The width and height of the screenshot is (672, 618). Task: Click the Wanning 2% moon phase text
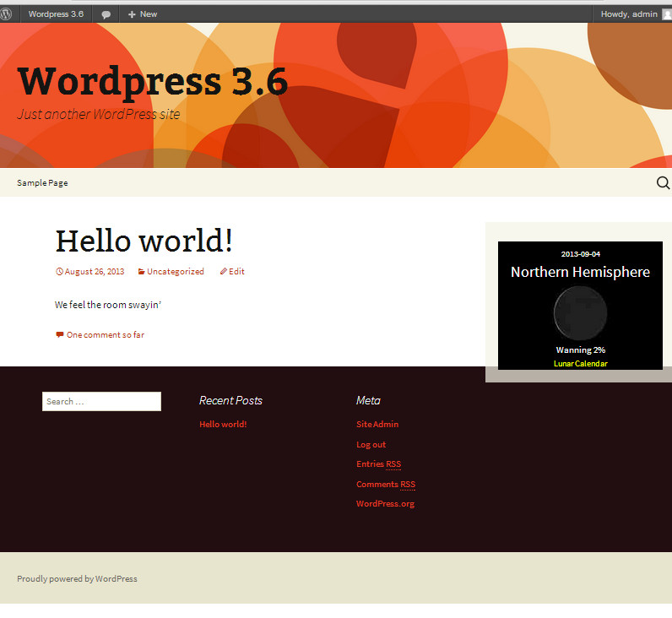tap(580, 350)
